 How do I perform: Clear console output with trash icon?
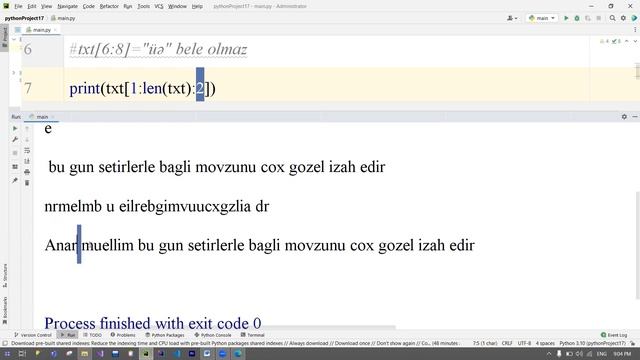pos(27,183)
